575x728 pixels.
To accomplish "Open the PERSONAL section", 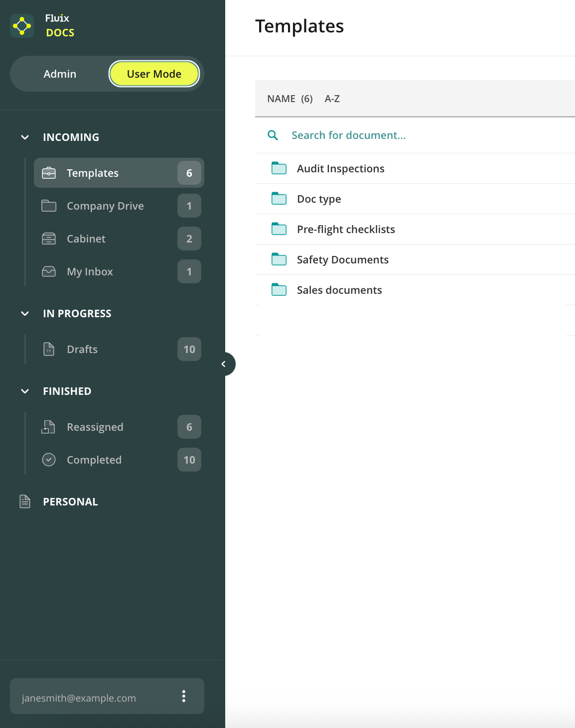I will [x=70, y=501].
